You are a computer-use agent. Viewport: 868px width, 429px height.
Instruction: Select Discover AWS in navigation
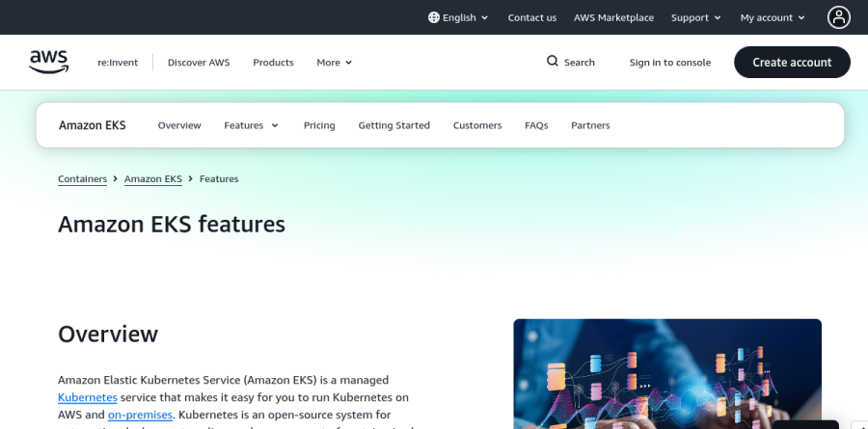click(x=199, y=63)
